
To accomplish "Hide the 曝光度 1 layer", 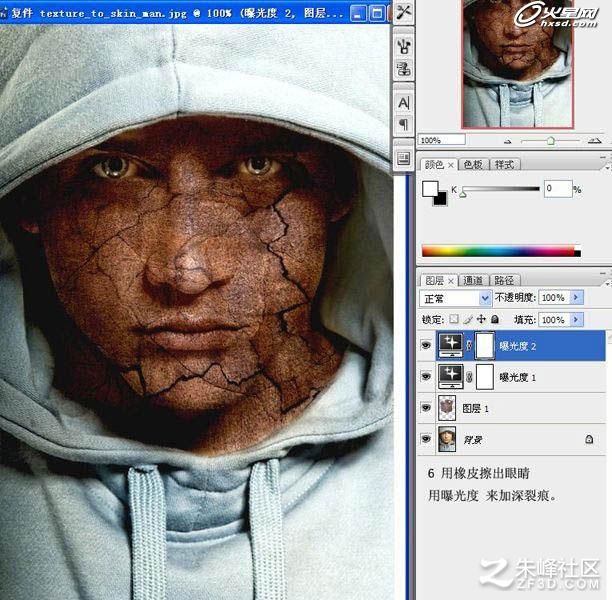I will [x=426, y=376].
